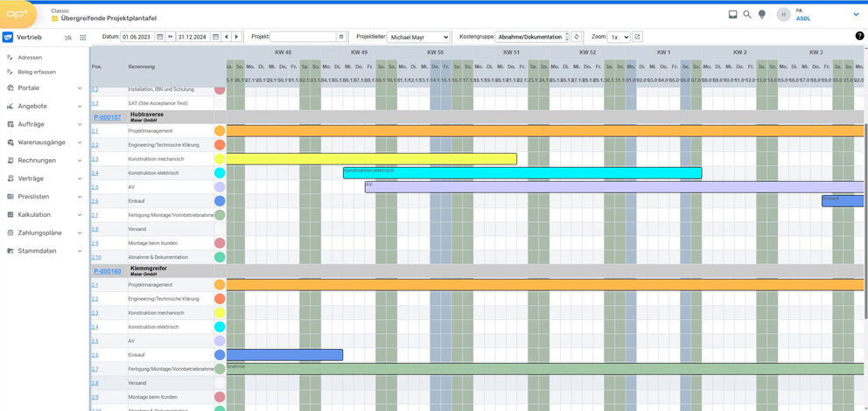Select green Abnahme Gantt bar in Klemmgreifer

[545, 368]
